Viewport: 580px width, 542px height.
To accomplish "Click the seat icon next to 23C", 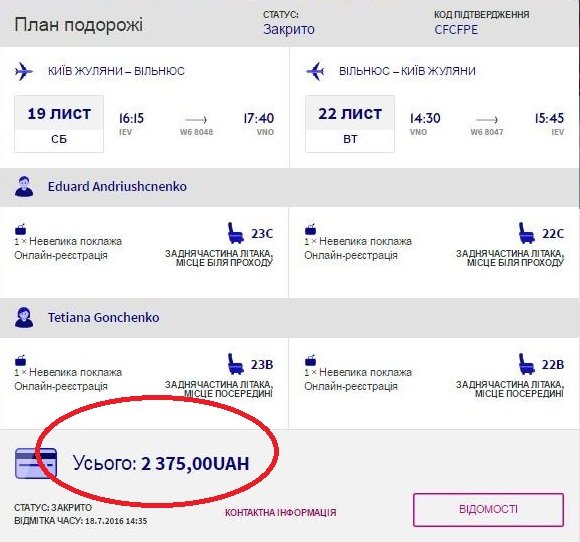I will [x=235, y=233].
